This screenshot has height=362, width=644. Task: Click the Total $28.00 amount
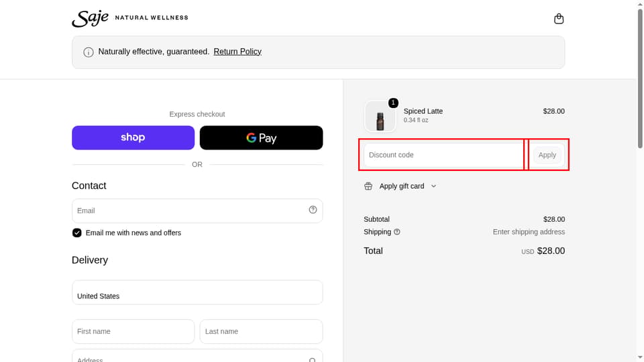pyautogui.click(x=551, y=251)
